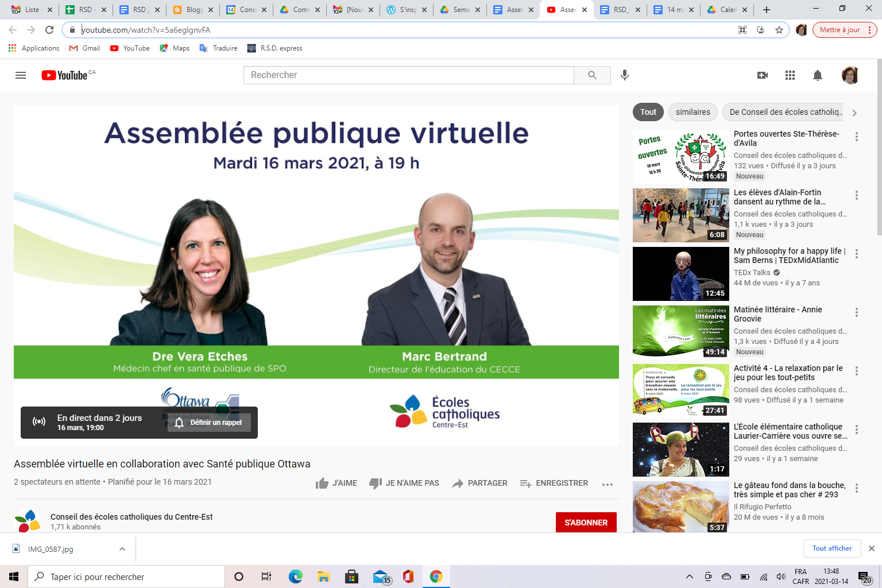This screenshot has width=882, height=588.
Task: Open the YouTube guide hamburger menu
Action: tap(21, 75)
